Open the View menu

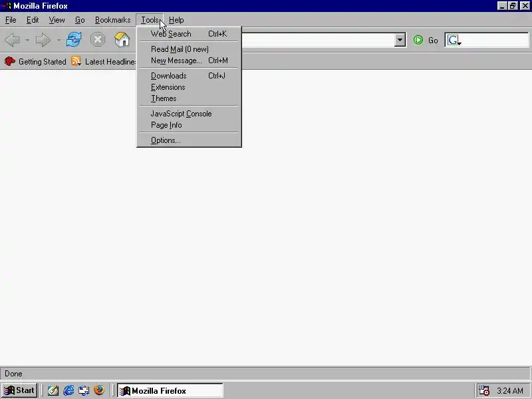[57, 20]
